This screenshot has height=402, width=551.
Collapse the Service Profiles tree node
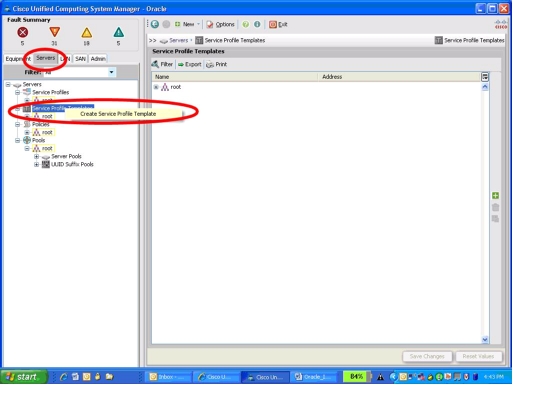point(17,92)
